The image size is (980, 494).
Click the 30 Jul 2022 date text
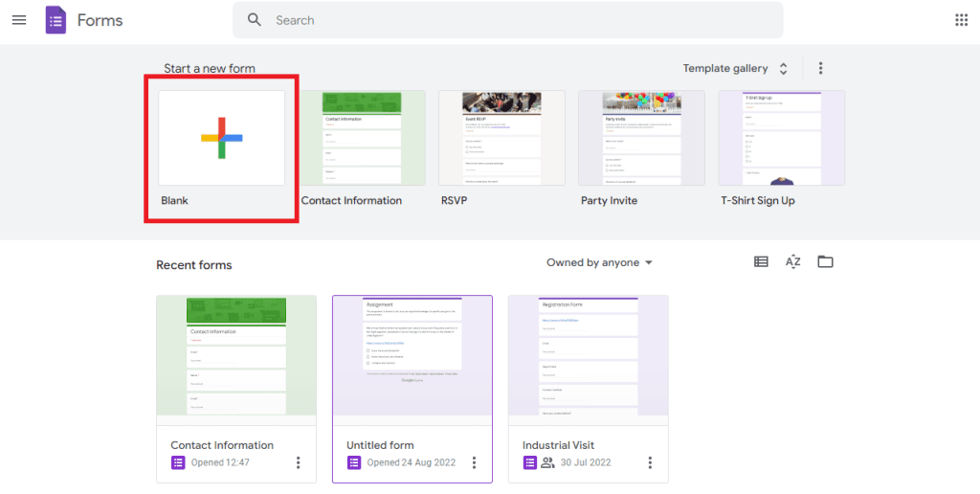click(x=586, y=462)
